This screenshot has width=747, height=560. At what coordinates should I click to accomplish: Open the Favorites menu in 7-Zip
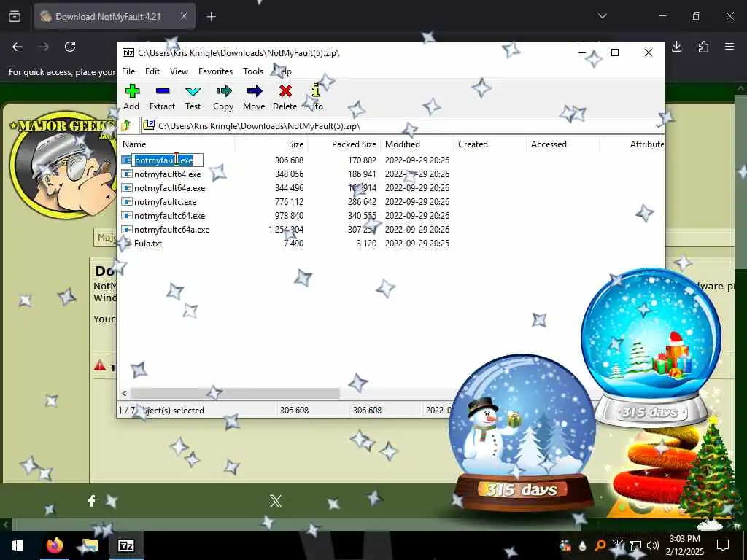(215, 71)
